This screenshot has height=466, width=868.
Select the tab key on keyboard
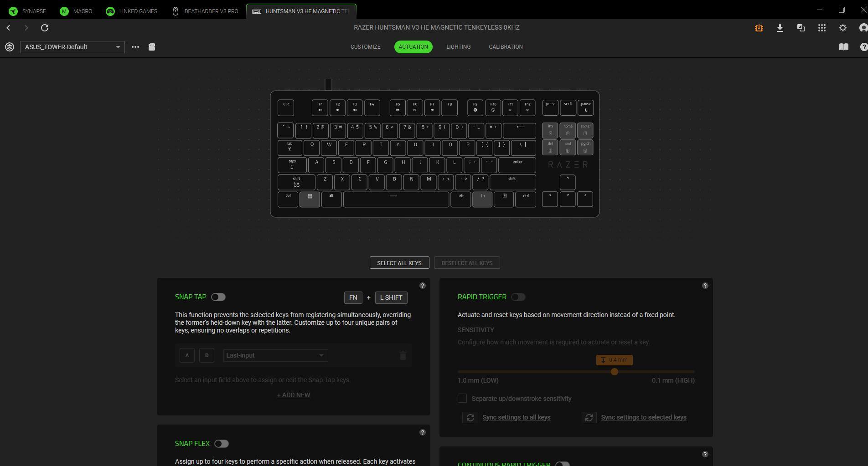[x=290, y=148]
